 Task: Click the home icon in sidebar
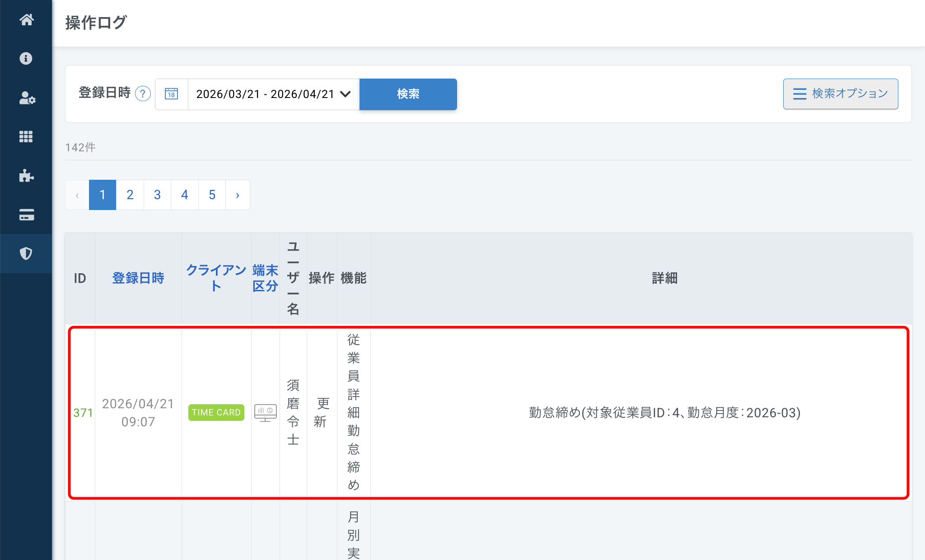[x=26, y=20]
